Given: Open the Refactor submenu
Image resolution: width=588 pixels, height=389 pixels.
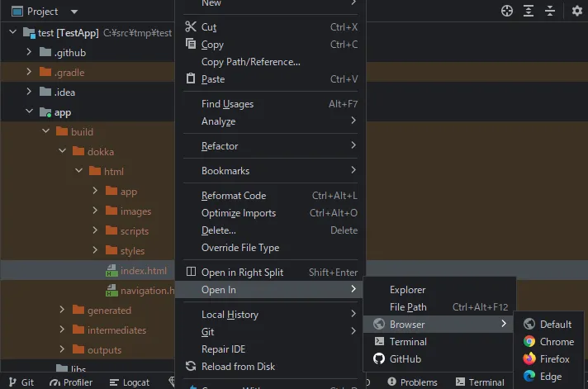Looking at the screenshot, I should coord(220,146).
